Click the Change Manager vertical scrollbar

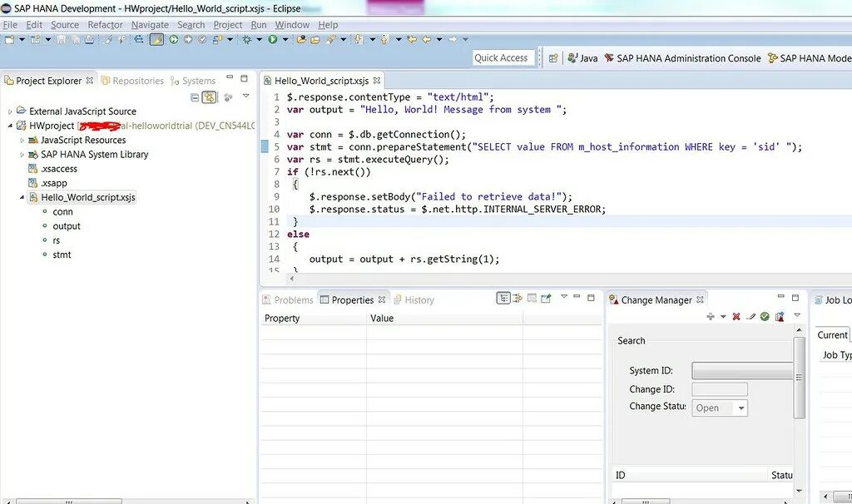799,378
